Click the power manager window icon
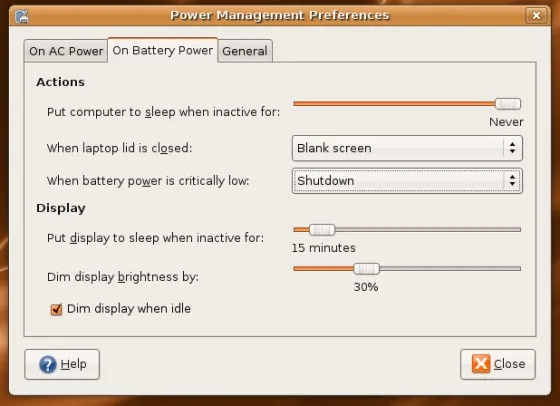Image resolution: width=560 pixels, height=406 pixels. pyautogui.click(x=21, y=16)
